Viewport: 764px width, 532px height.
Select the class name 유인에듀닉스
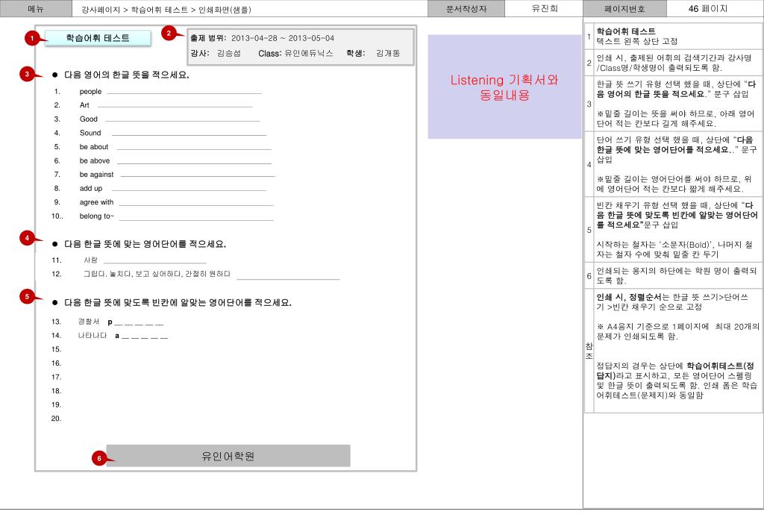tap(308, 53)
